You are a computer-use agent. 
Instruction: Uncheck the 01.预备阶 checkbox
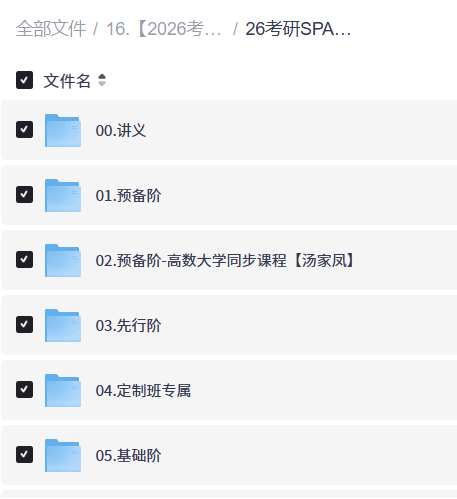coord(24,194)
